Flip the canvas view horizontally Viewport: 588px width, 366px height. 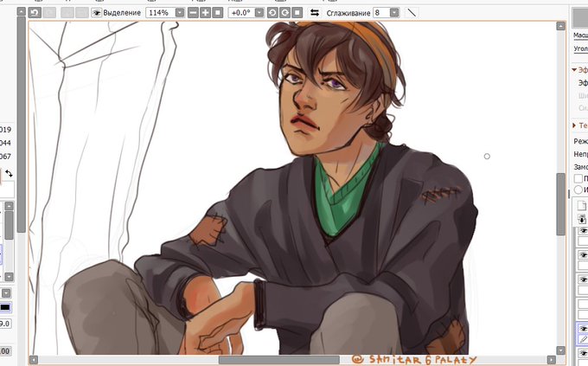tap(315, 13)
